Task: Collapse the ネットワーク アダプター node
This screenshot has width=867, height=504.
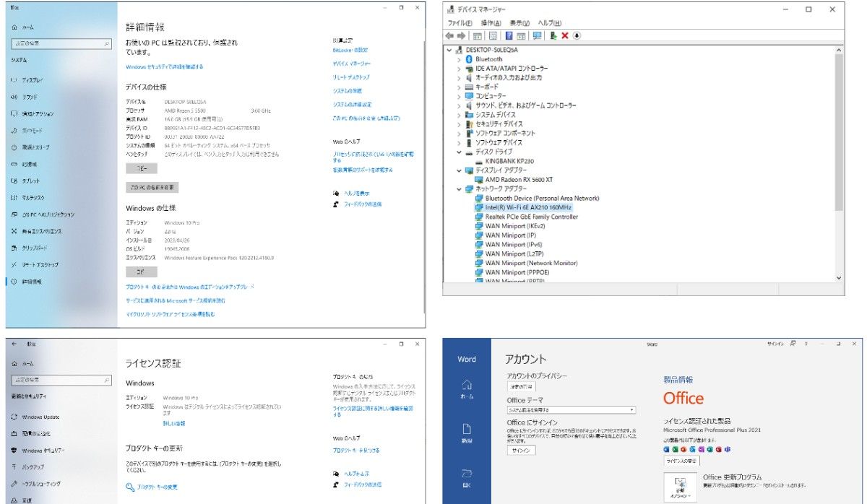Action: (x=459, y=189)
